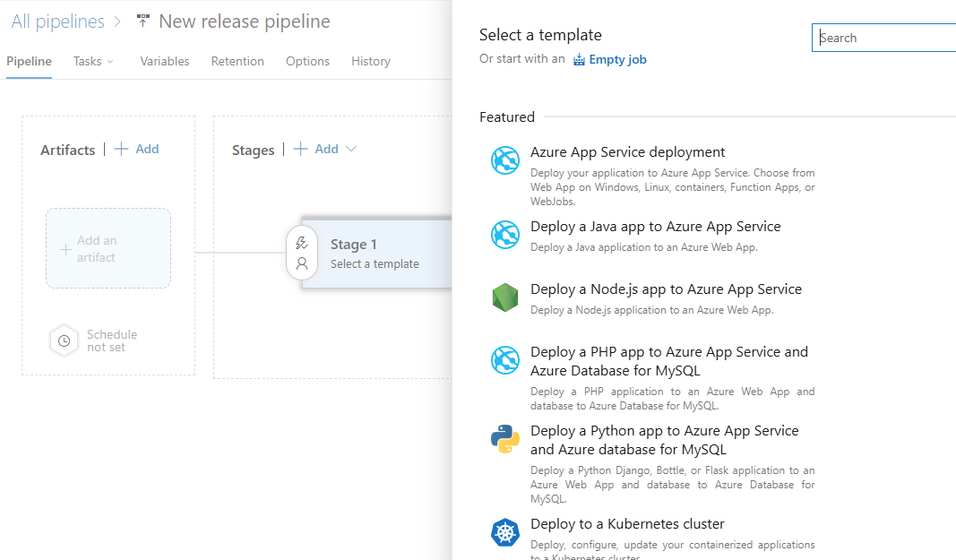The height and width of the screenshot is (560, 956).
Task: Click the plus icon next to Artifacts Add
Action: coord(121,149)
